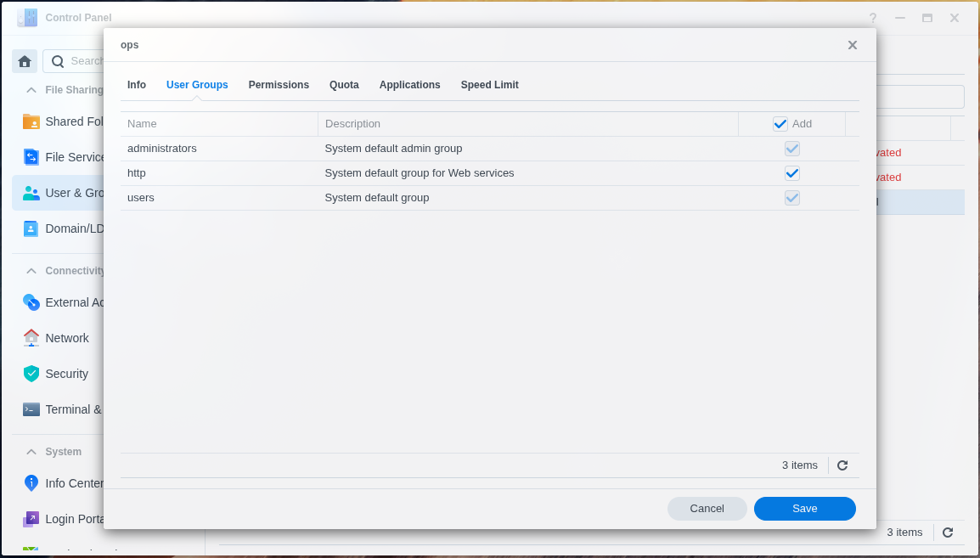The image size is (980, 558).
Task: Select the User Groups tab
Action: coord(197,85)
